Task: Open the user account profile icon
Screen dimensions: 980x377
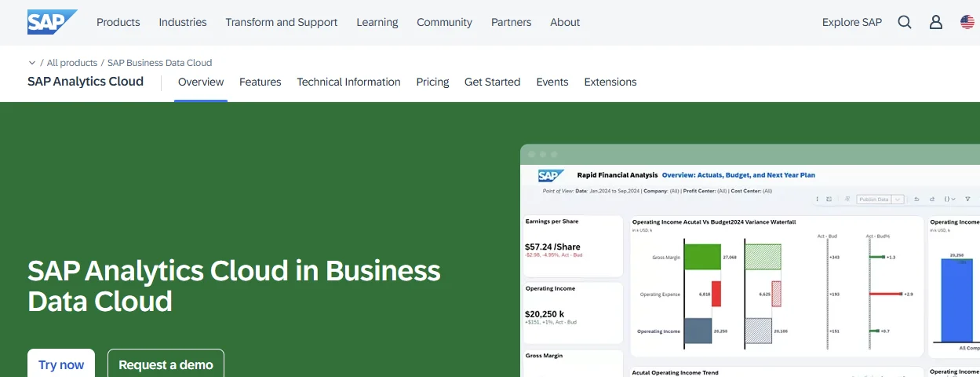Action: click(x=936, y=22)
